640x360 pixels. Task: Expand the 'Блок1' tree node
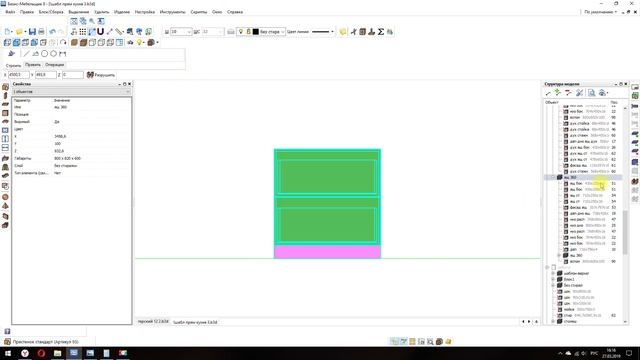[553, 280]
